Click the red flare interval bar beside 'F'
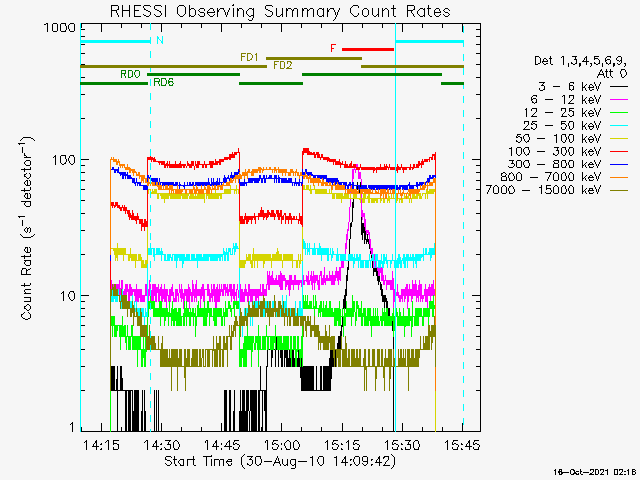Viewport: 640px width, 480px height. point(368,49)
